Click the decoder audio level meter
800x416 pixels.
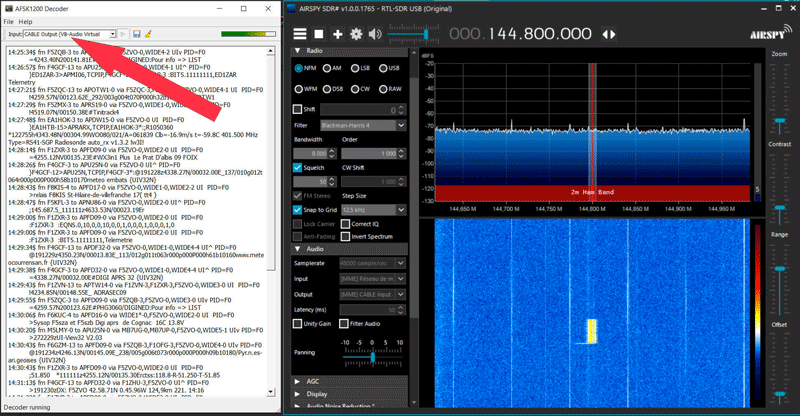point(248,34)
